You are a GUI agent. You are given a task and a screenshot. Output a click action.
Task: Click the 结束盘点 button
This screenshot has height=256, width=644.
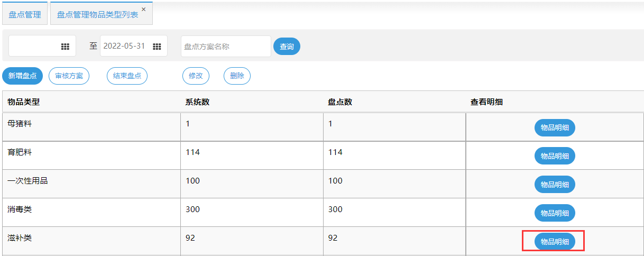pyautogui.click(x=127, y=76)
